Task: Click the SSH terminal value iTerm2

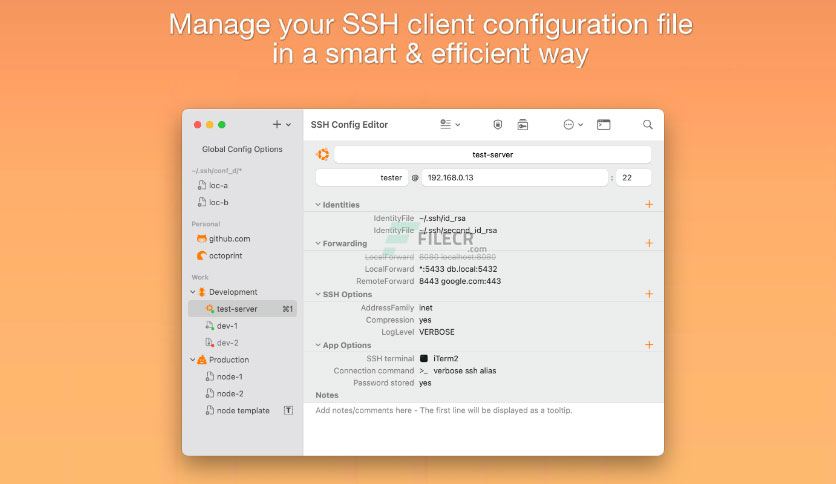Action: pos(446,359)
